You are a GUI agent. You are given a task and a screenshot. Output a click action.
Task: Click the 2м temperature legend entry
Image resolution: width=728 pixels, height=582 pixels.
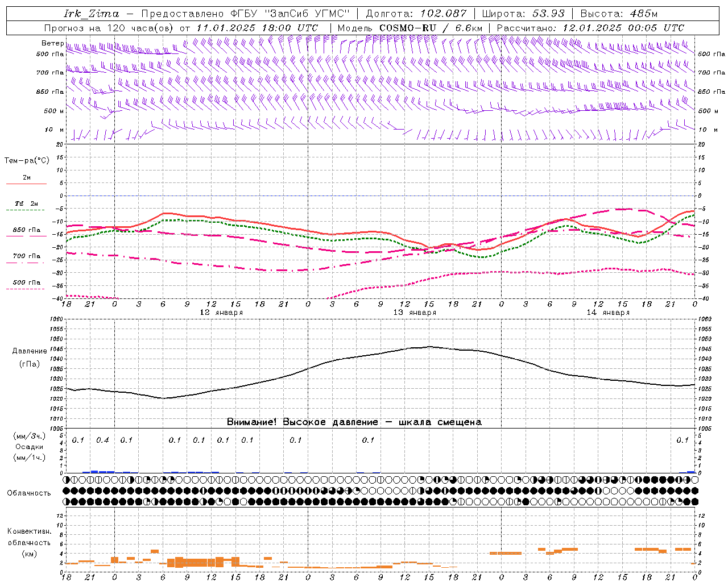coord(27,178)
